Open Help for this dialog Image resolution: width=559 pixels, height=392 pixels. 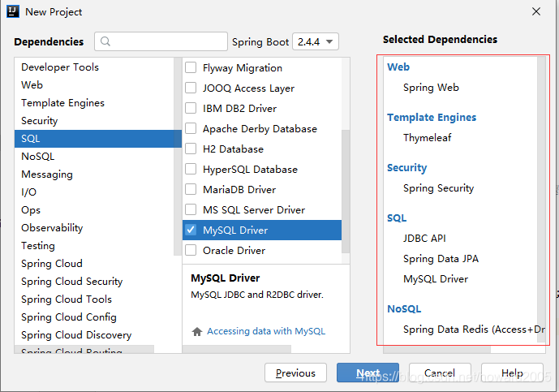tap(512, 373)
